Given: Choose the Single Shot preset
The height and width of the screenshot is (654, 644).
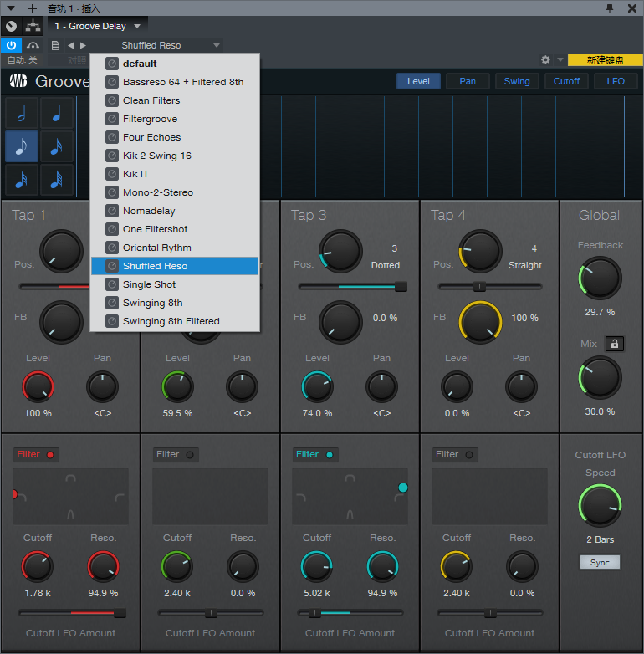Looking at the screenshot, I should [x=175, y=284].
